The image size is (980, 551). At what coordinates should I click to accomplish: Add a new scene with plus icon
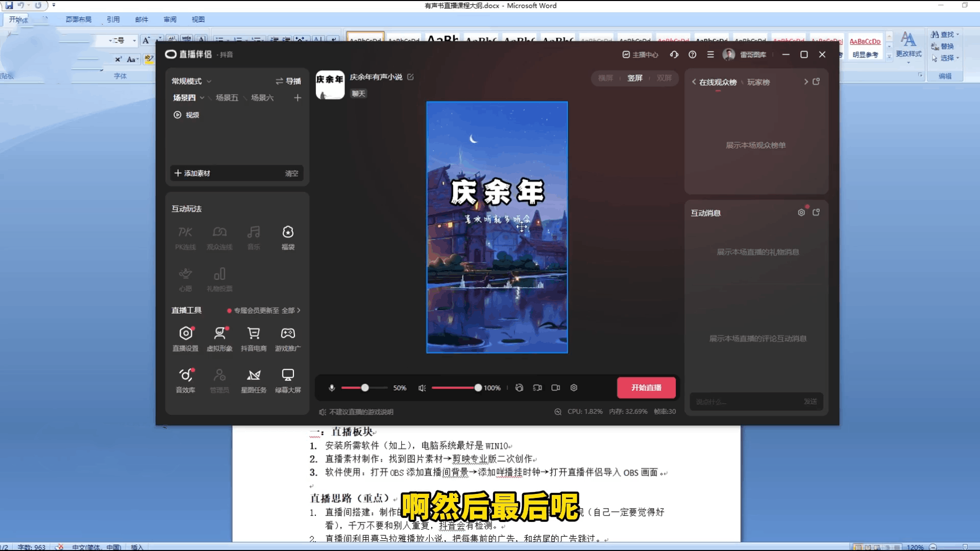click(x=298, y=97)
